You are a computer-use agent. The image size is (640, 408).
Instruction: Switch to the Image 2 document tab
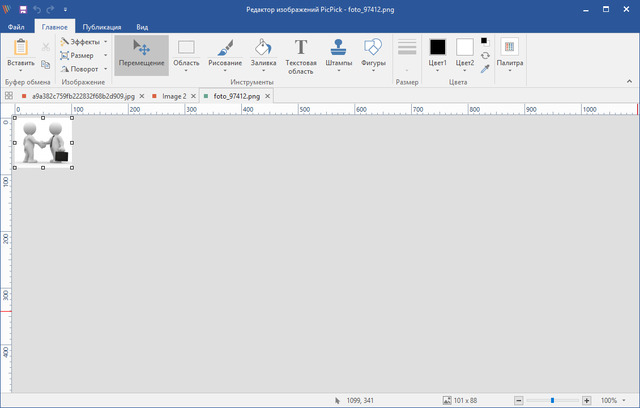coord(172,96)
